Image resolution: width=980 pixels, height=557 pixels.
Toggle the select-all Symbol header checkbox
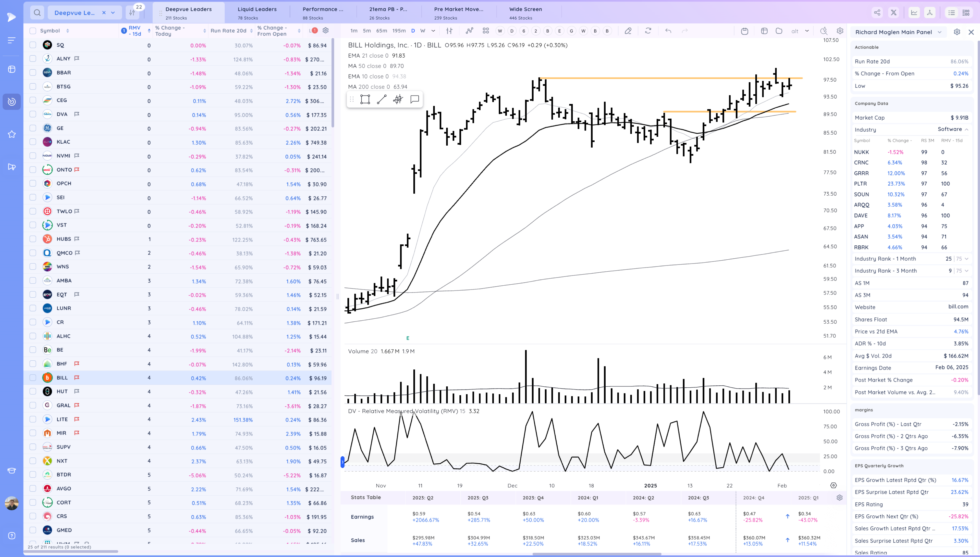pos(33,31)
